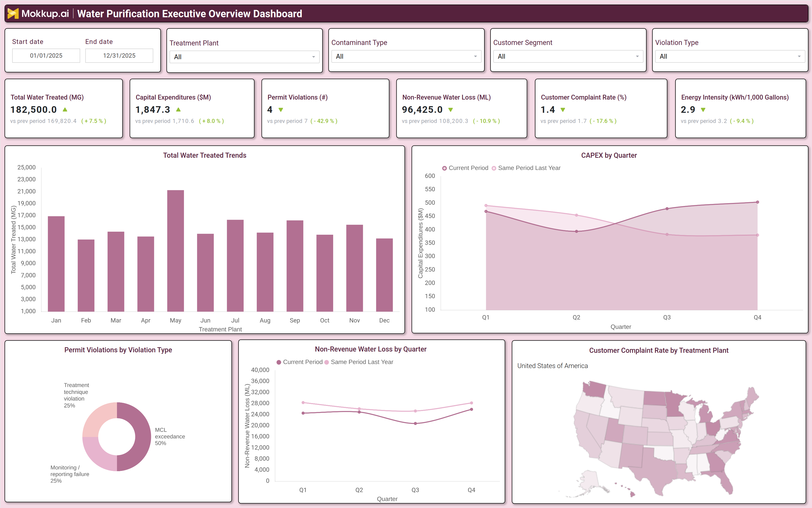This screenshot has height=508, width=812.
Task: Click the 'Total Water Treated Trends' chart title
Action: (205, 155)
